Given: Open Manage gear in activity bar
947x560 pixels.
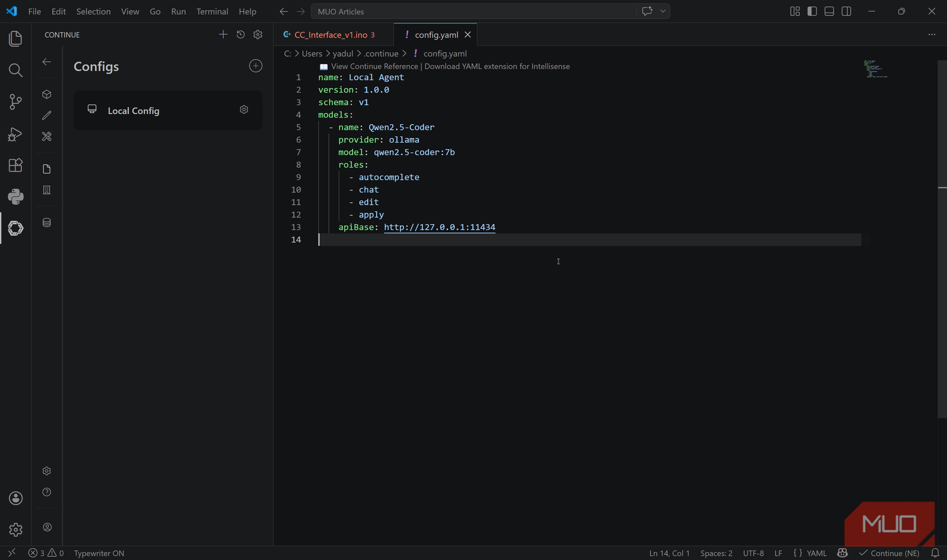Looking at the screenshot, I should click(15, 529).
